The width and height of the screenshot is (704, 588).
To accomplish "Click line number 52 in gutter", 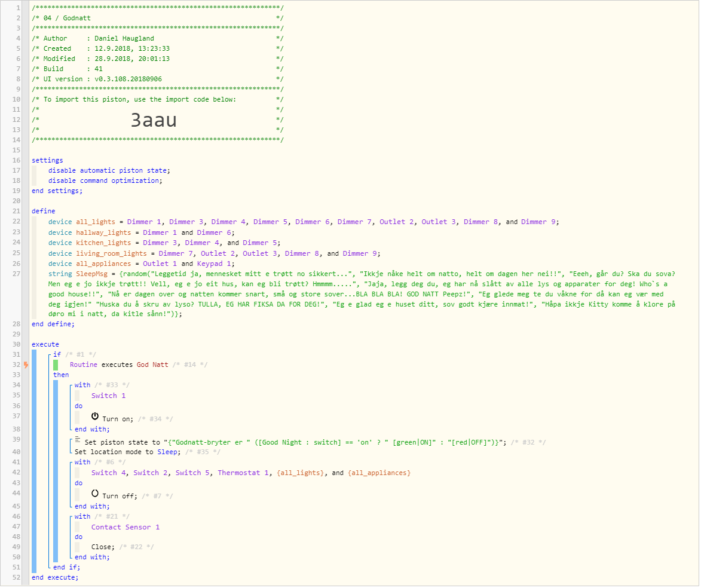I will [16, 578].
